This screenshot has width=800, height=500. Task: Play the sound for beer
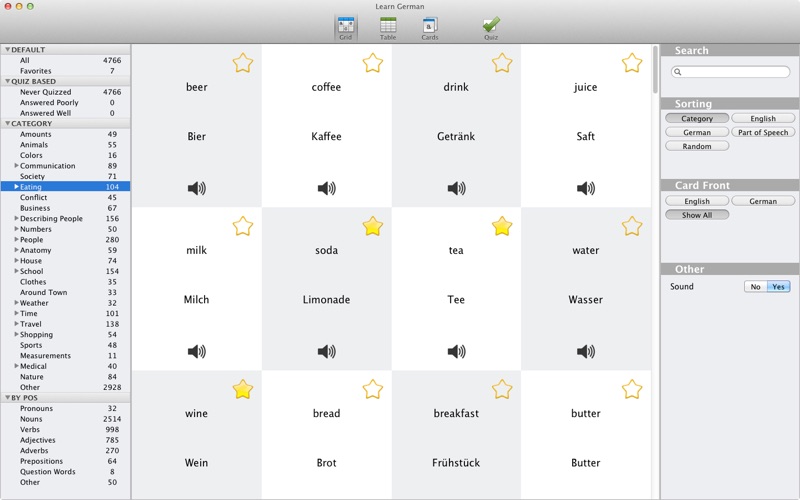pyautogui.click(x=196, y=188)
